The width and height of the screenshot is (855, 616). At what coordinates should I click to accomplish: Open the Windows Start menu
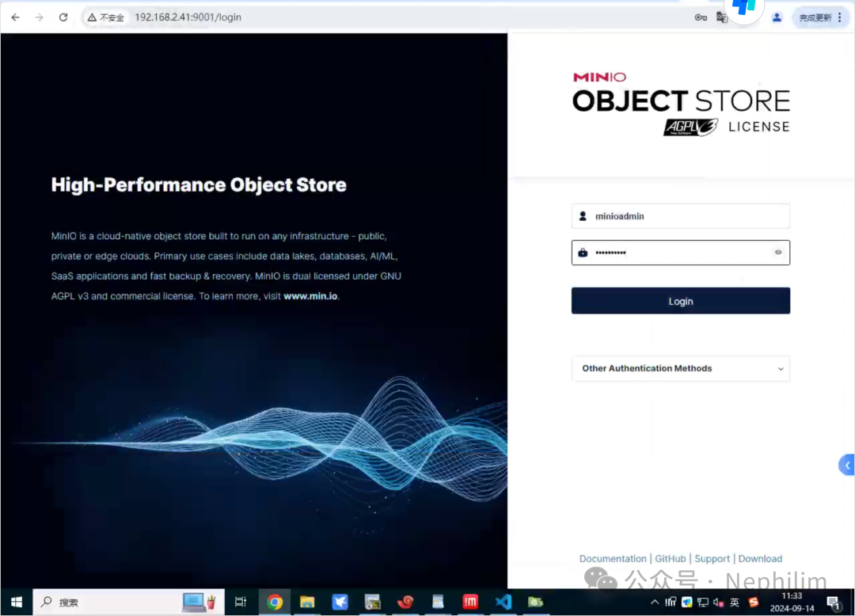coord(17,603)
